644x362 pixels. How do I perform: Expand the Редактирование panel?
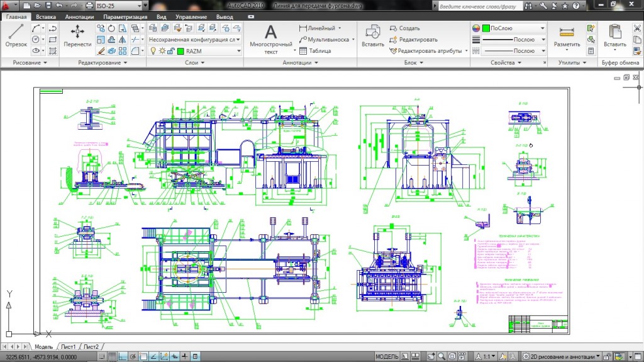click(103, 62)
